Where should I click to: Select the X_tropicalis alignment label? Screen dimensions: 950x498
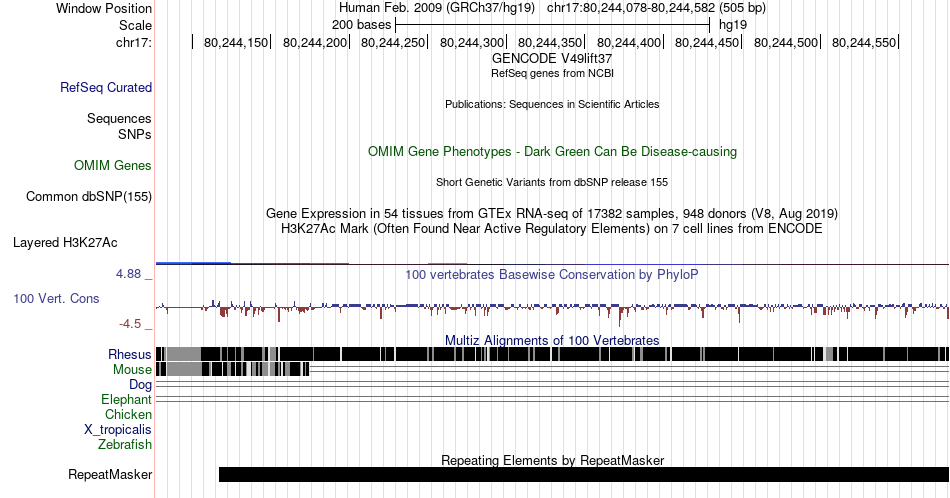click(118, 430)
